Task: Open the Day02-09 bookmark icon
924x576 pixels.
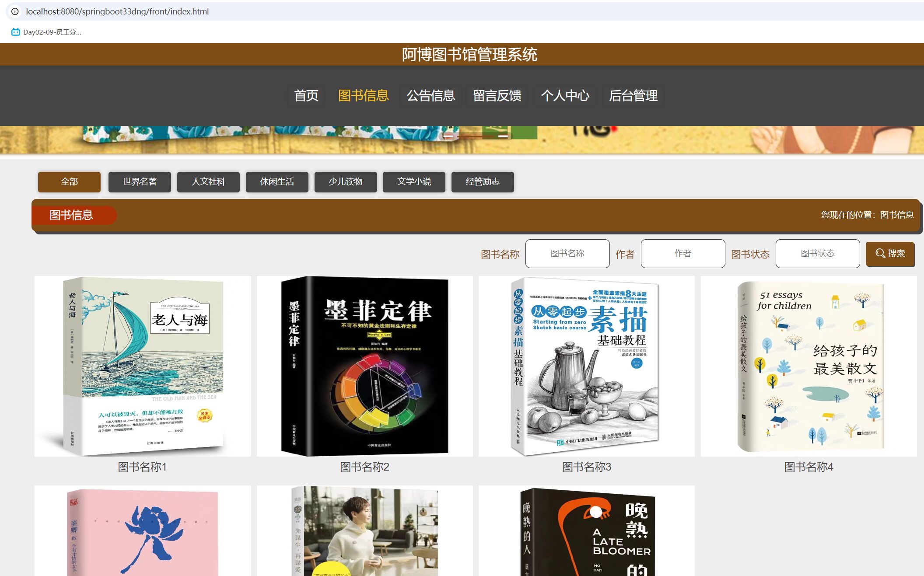Action: point(16,32)
